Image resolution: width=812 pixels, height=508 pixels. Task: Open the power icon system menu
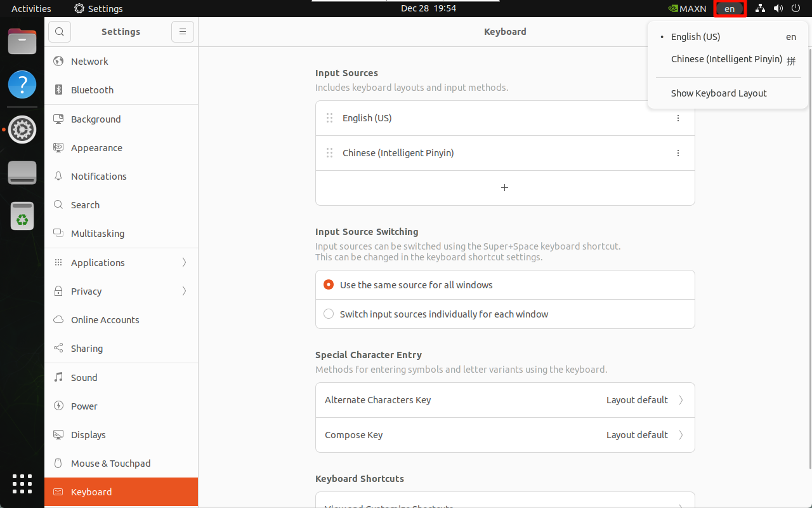796,9
